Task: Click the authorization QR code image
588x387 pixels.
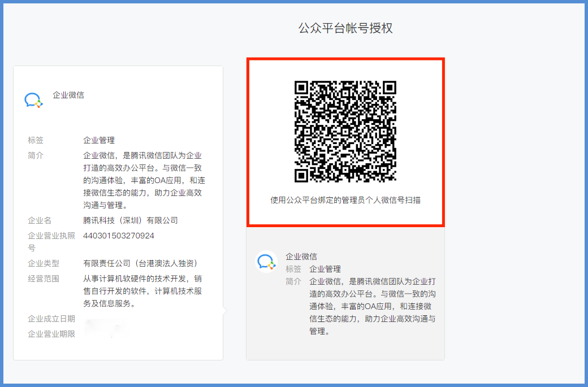Action: (345, 132)
